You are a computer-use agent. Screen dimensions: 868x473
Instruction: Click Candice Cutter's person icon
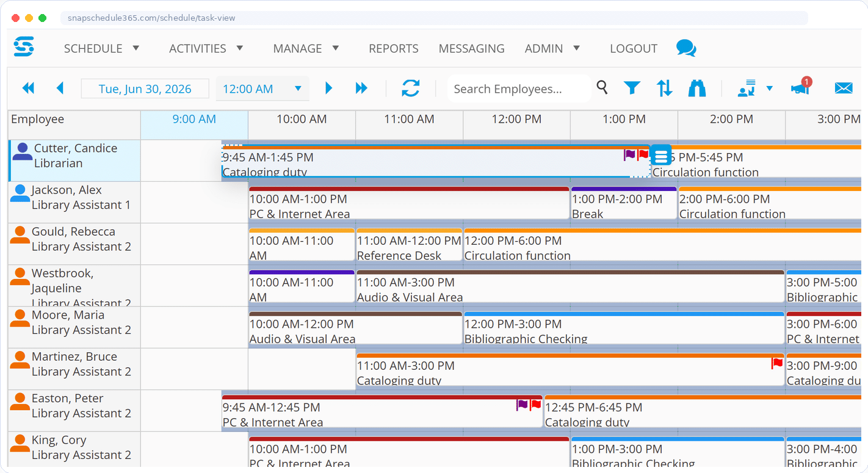click(23, 151)
